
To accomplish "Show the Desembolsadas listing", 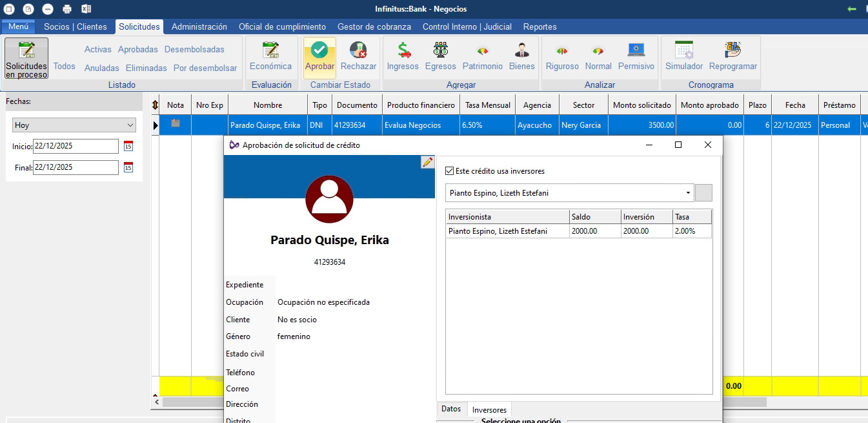I will [x=194, y=50].
